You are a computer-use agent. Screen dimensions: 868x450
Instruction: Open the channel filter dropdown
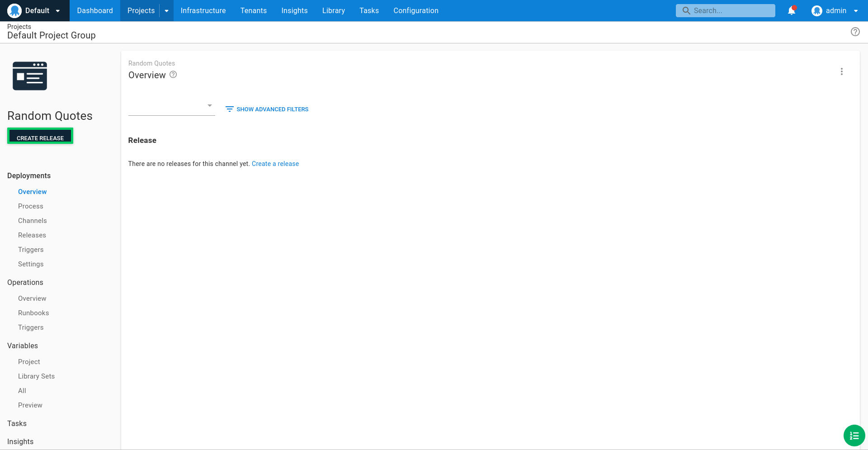pos(172,107)
